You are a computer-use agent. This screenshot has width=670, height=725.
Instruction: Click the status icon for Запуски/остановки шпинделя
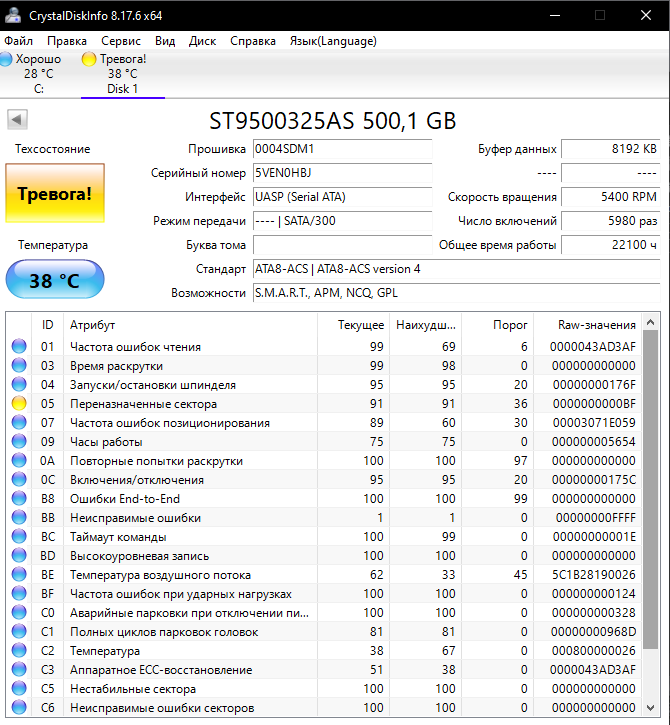[x=19, y=384]
